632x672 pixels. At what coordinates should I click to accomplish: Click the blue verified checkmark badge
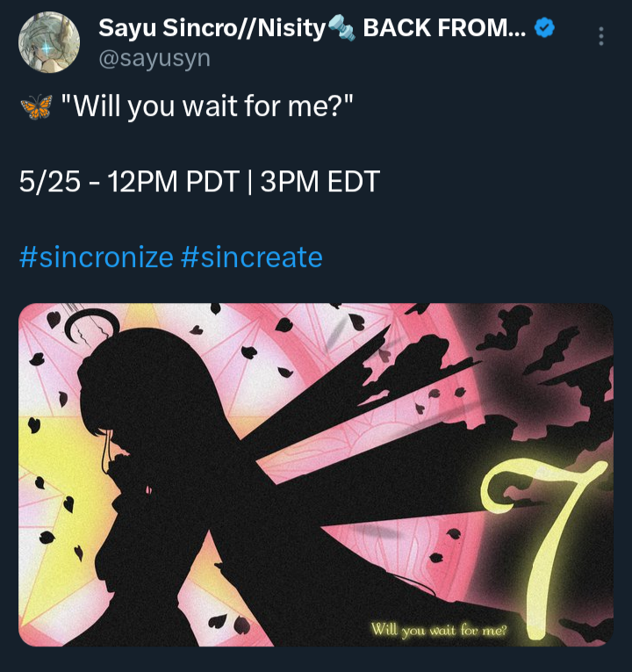click(x=545, y=28)
